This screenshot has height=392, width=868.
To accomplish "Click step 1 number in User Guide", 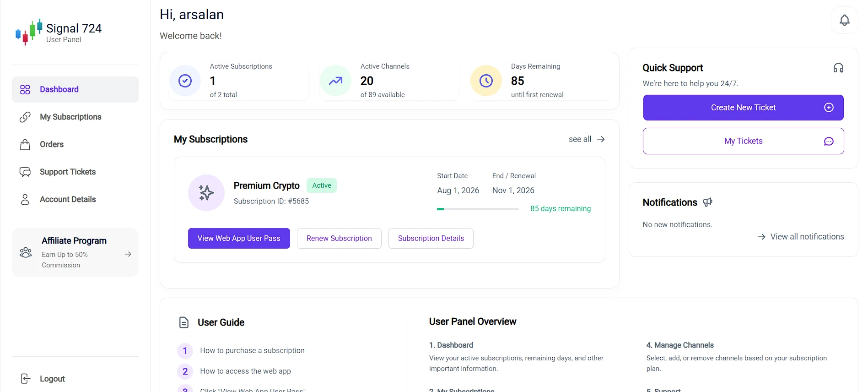I will 185,351.
